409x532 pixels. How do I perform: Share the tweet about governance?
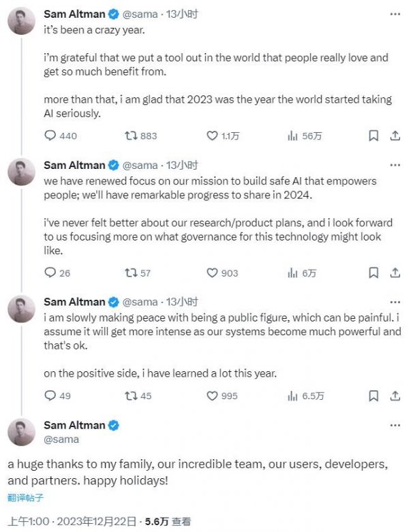point(394,272)
